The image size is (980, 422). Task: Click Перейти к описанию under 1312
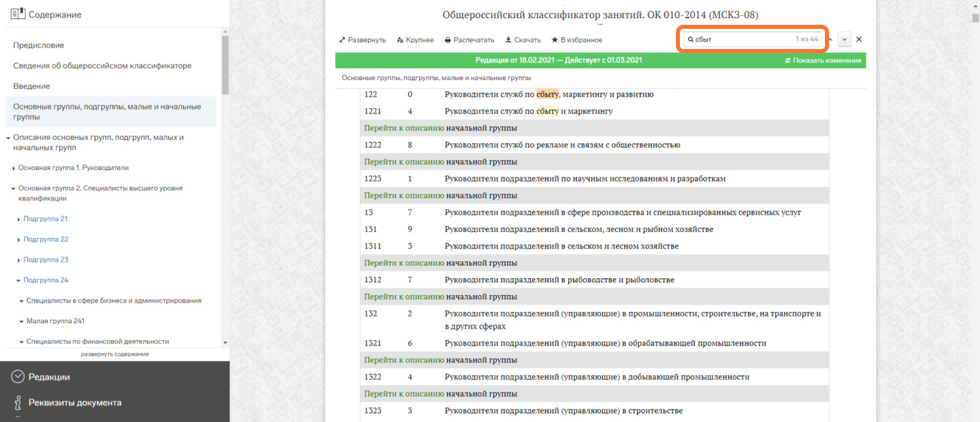click(x=404, y=296)
